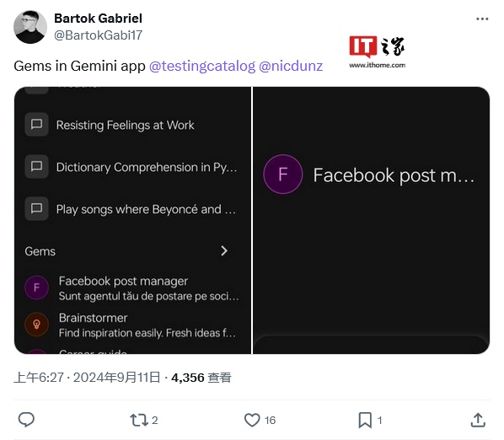
Task: Click chat icon beside Resisting Feelings at Work
Action: coord(36,125)
